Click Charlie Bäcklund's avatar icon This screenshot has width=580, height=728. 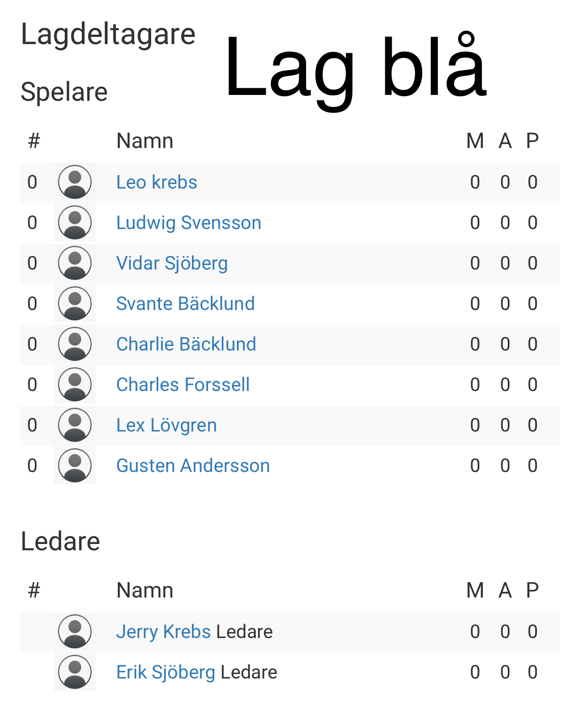pyautogui.click(x=75, y=344)
